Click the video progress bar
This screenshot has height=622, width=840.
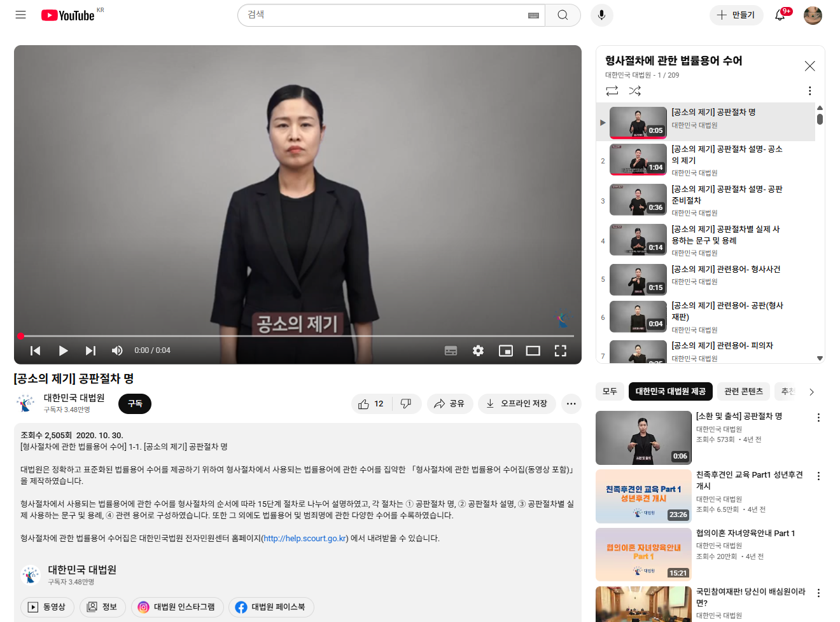(x=298, y=336)
